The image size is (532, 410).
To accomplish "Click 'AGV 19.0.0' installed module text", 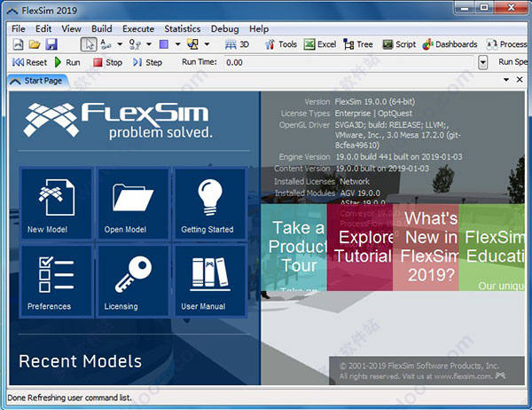I will pos(360,193).
